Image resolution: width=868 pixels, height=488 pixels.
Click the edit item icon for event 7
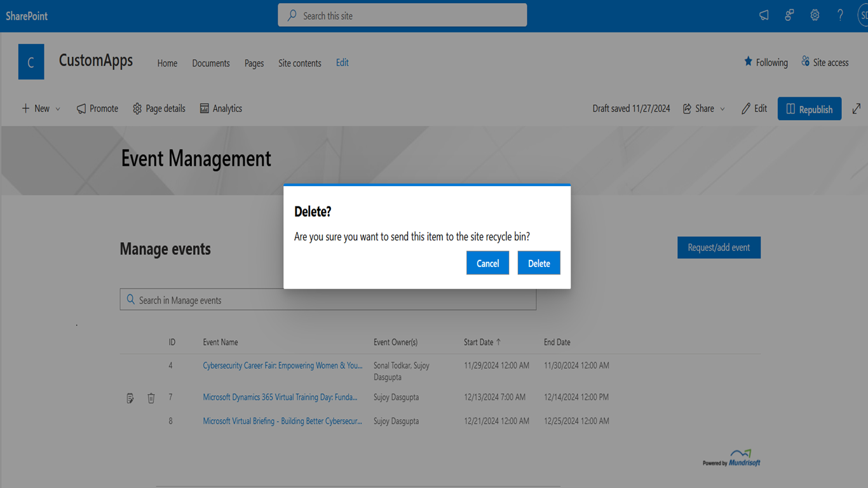pyautogui.click(x=130, y=398)
